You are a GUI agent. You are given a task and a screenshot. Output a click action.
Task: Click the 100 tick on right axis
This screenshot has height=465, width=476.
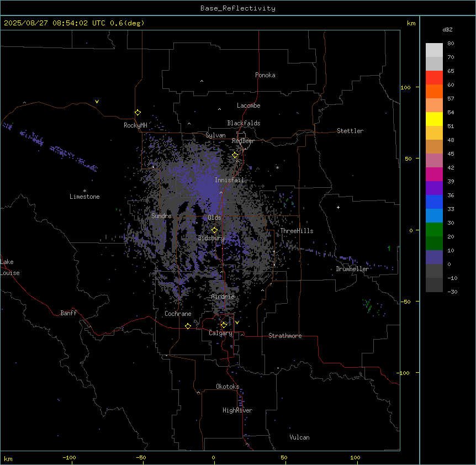pyautogui.click(x=405, y=88)
